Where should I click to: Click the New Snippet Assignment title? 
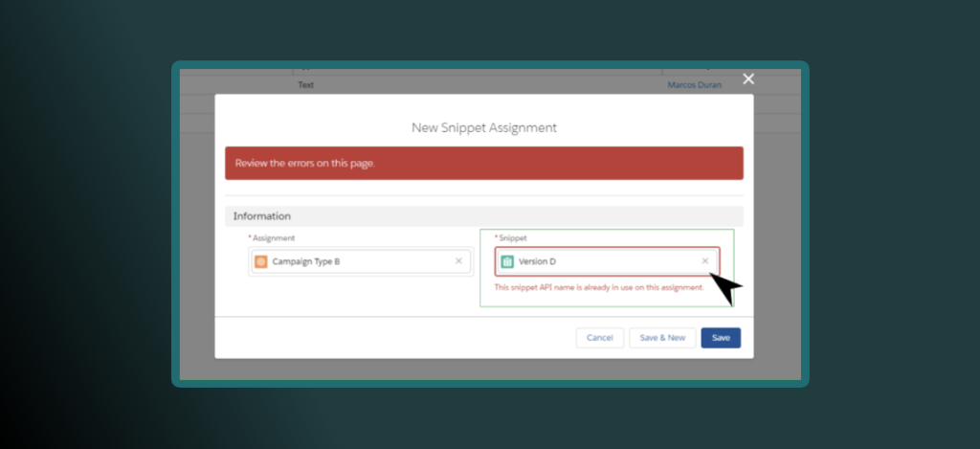coord(483,127)
